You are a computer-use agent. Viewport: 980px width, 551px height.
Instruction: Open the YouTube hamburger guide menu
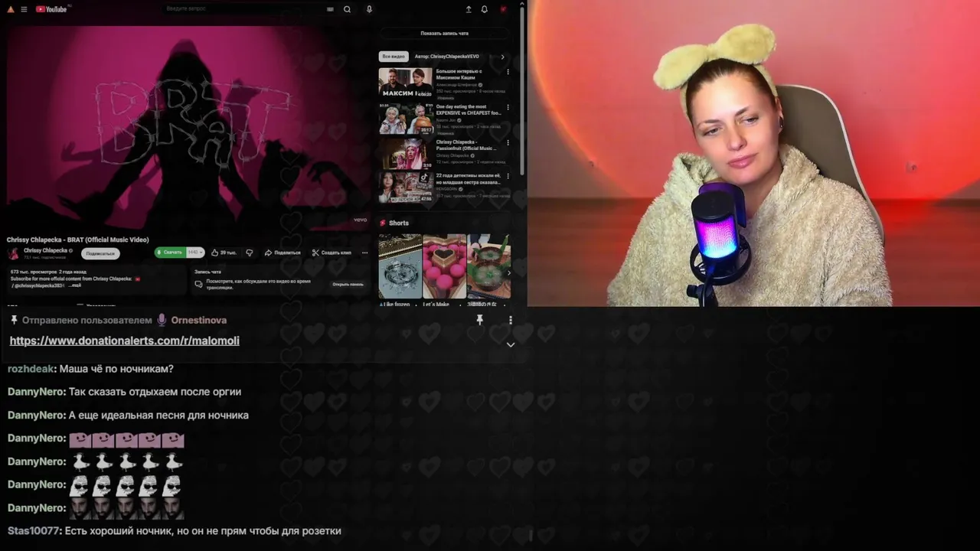point(24,9)
